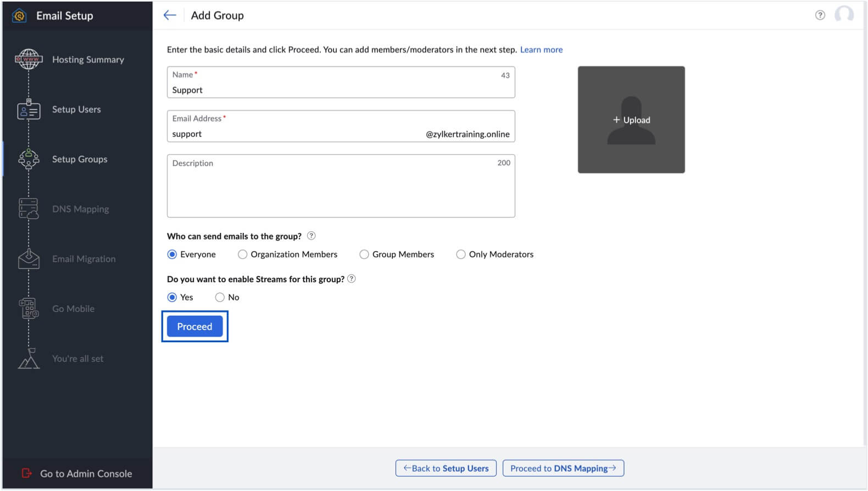
Task: Click help icon beside Streams question
Action: 352,278
